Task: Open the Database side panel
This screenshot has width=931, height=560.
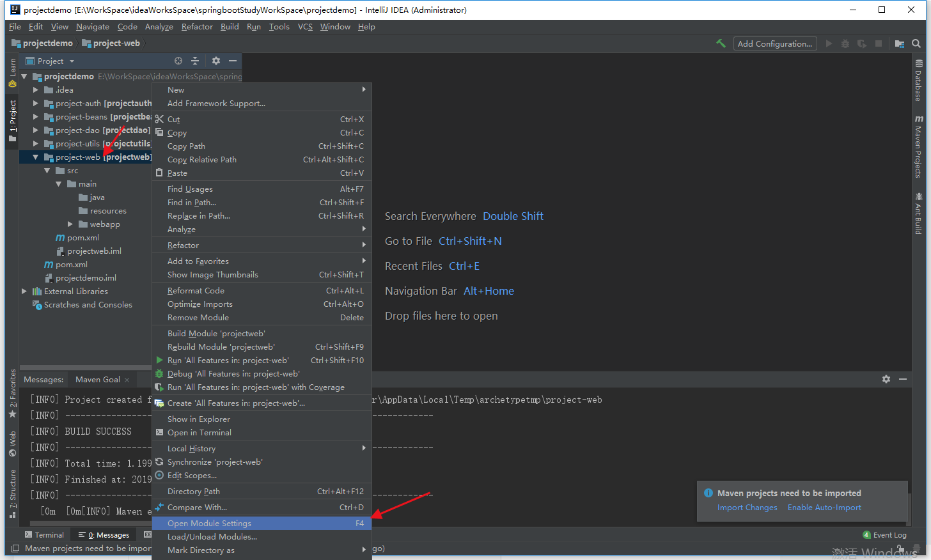Action: 919,81
